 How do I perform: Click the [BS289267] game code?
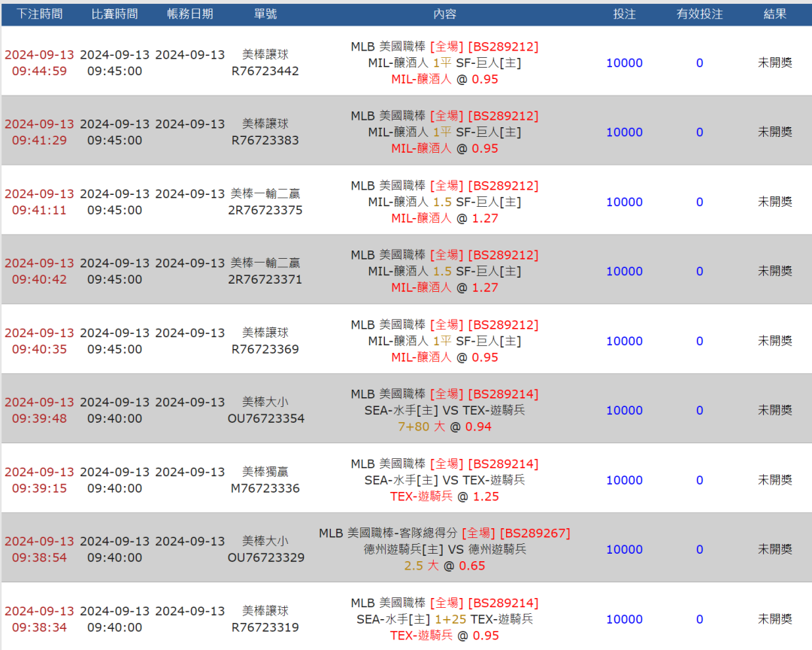click(x=535, y=533)
